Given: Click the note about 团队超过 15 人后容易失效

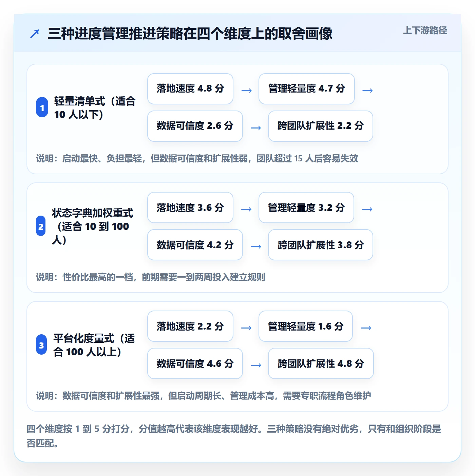Looking at the screenshot, I should tap(197, 158).
